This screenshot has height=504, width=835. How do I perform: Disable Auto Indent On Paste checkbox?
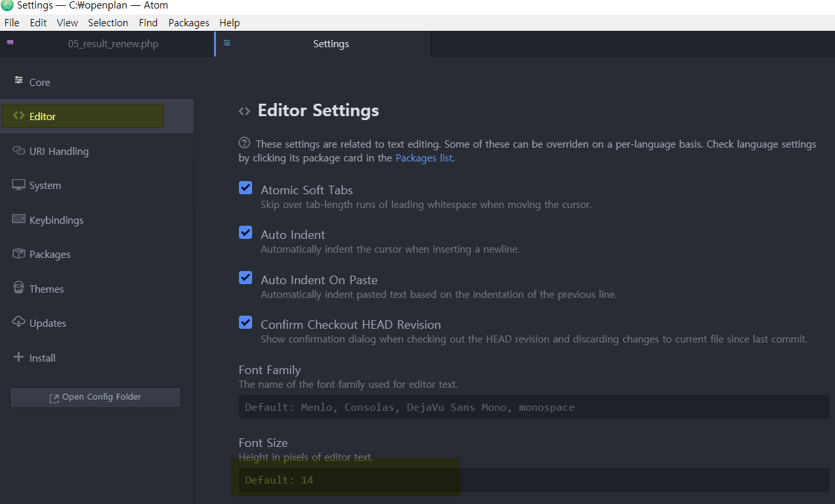click(x=246, y=278)
